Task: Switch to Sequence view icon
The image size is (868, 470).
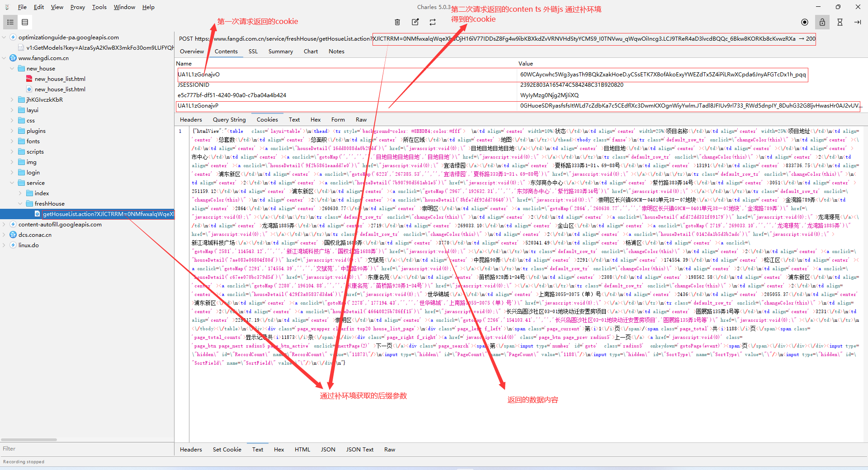Action: 25,22
